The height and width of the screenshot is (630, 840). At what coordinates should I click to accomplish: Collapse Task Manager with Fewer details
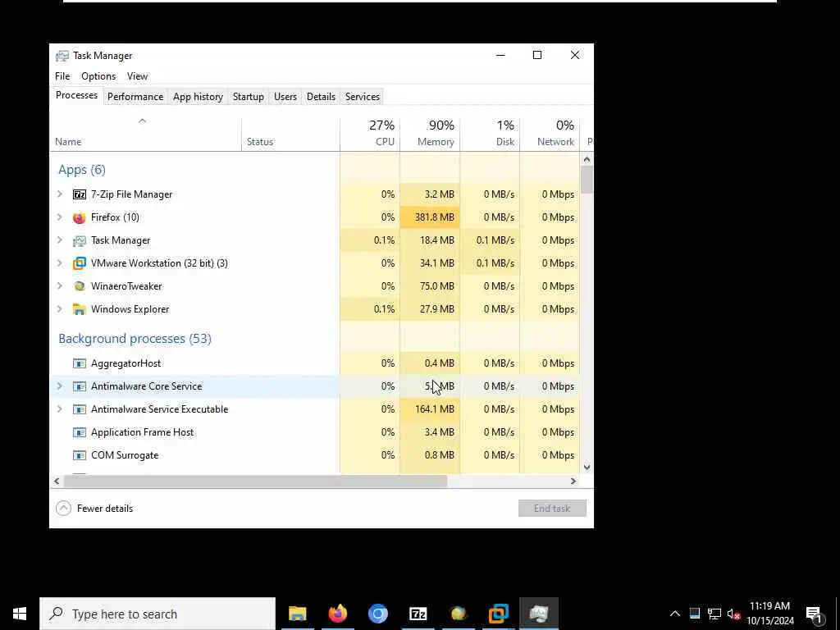[x=94, y=509]
